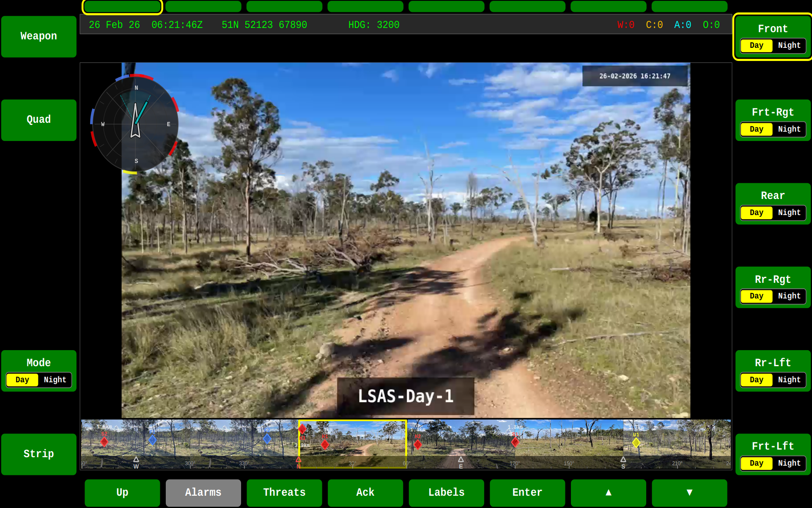The width and height of the screenshot is (812, 508).
Task: Set Mode to Night
Action: coord(55,380)
